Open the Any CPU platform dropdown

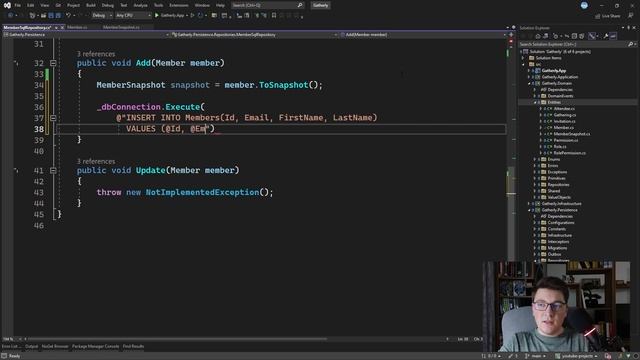133,16
